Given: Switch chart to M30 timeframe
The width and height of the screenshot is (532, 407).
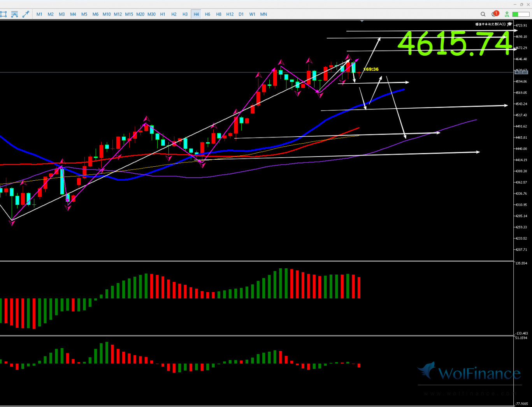Looking at the screenshot, I should 151,14.
